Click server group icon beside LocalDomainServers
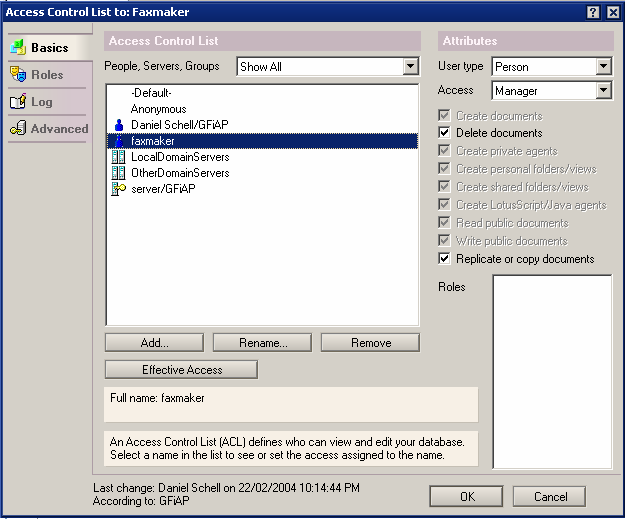This screenshot has height=519, width=627. [x=119, y=157]
